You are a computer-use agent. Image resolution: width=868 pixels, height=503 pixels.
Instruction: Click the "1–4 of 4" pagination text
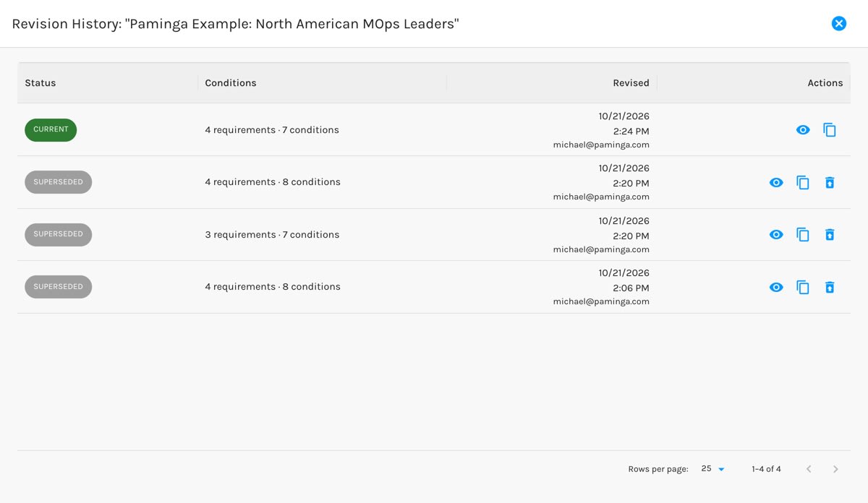point(766,469)
